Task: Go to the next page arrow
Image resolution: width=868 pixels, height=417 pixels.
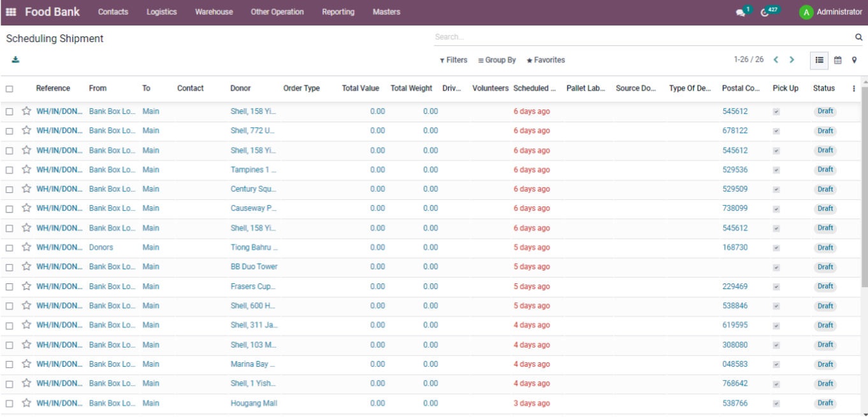Action: (x=792, y=60)
